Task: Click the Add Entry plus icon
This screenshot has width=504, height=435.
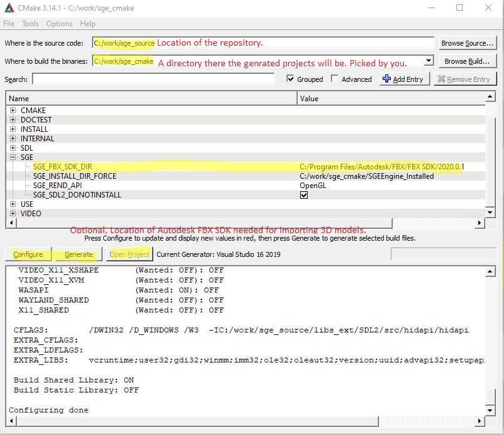Action: click(386, 79)
